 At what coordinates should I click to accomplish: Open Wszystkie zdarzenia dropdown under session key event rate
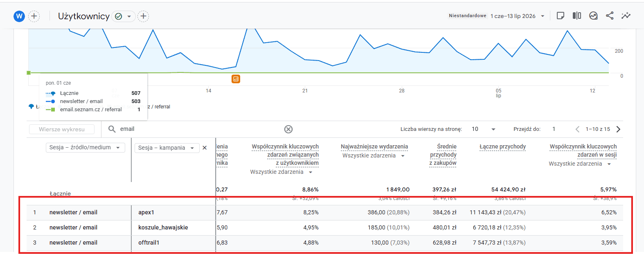click(x=580, y=164)
